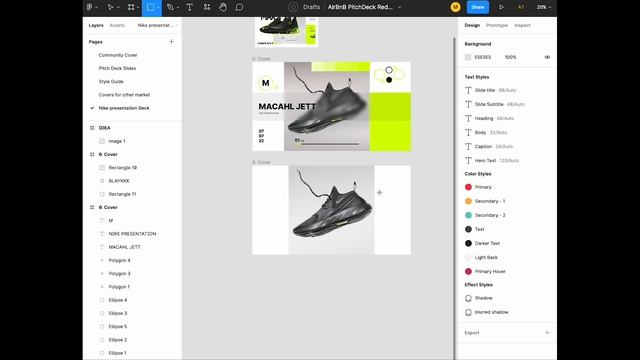Click the file owner avatar beside Drafts
The width and height of the screenshot is (640, 360).
click(293, 7)
